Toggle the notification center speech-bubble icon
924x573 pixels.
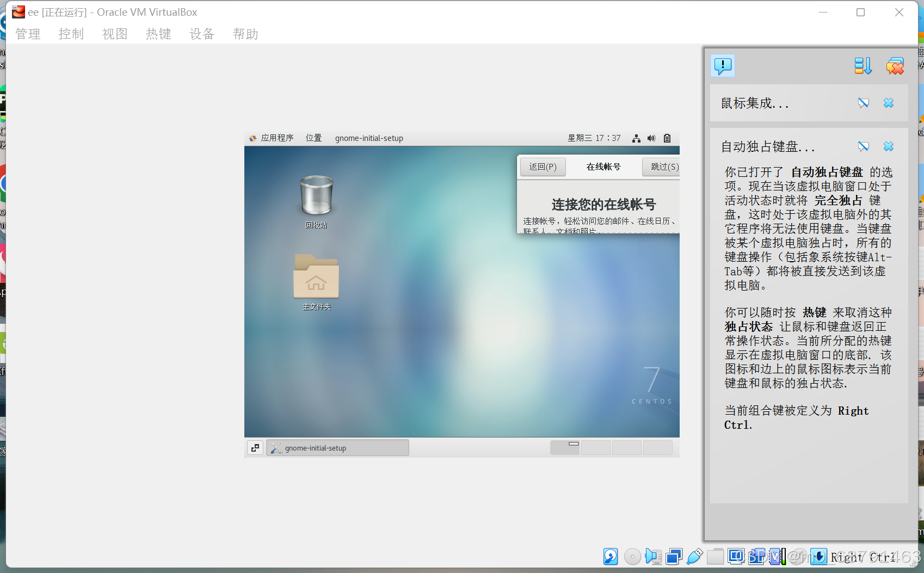[723, 66]
